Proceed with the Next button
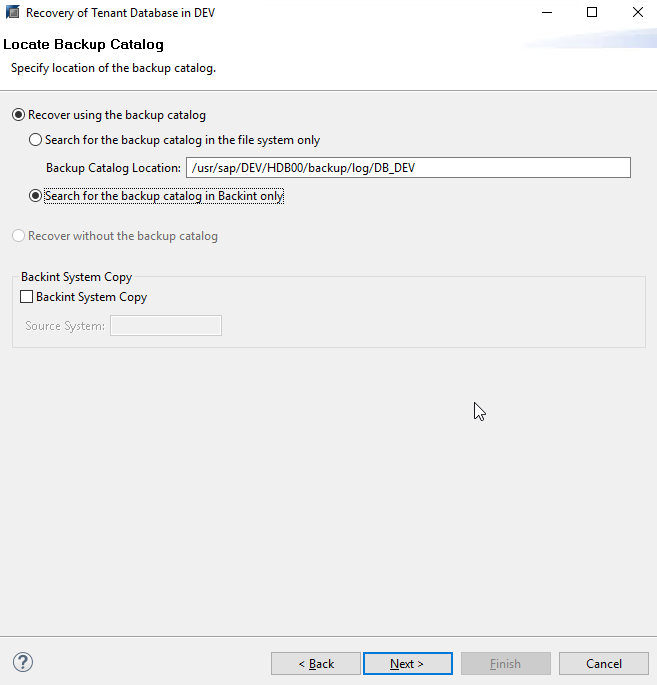 point(408,664)
